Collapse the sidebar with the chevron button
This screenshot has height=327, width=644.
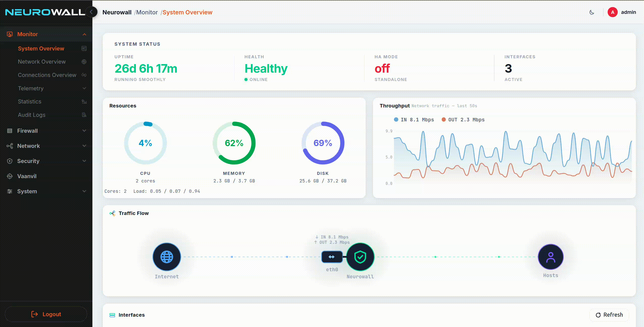(x=91, y=12)
